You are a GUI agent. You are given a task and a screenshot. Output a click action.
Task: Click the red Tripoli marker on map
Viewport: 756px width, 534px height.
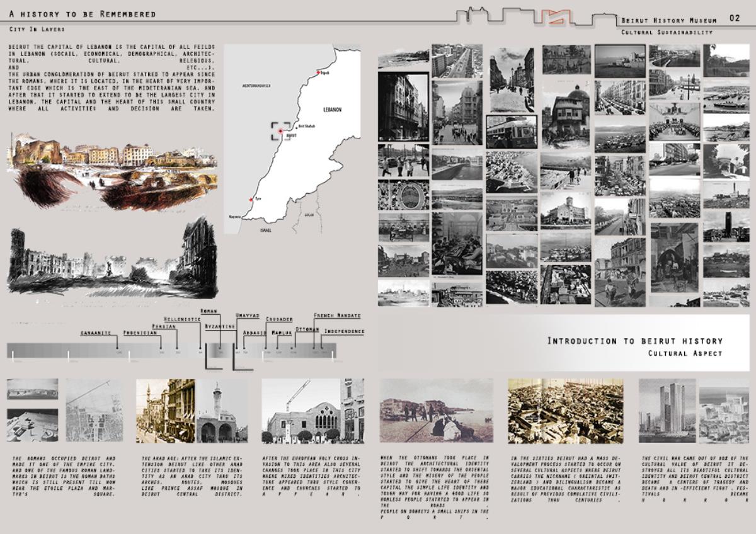(x=319, y=72)
